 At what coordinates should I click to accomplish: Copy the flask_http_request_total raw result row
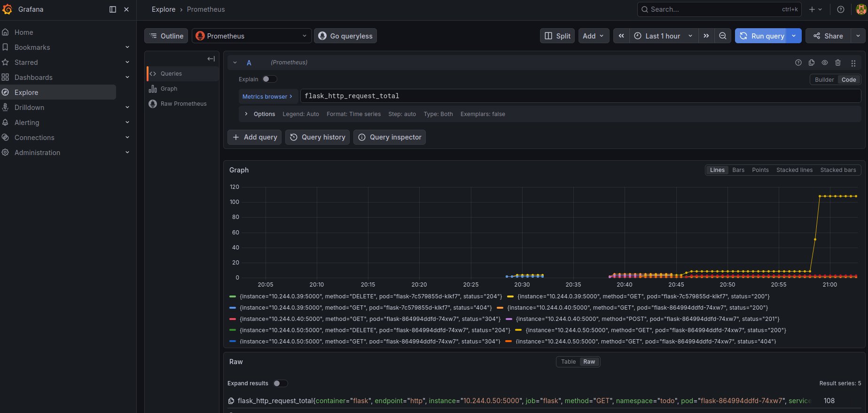(231, 401)
